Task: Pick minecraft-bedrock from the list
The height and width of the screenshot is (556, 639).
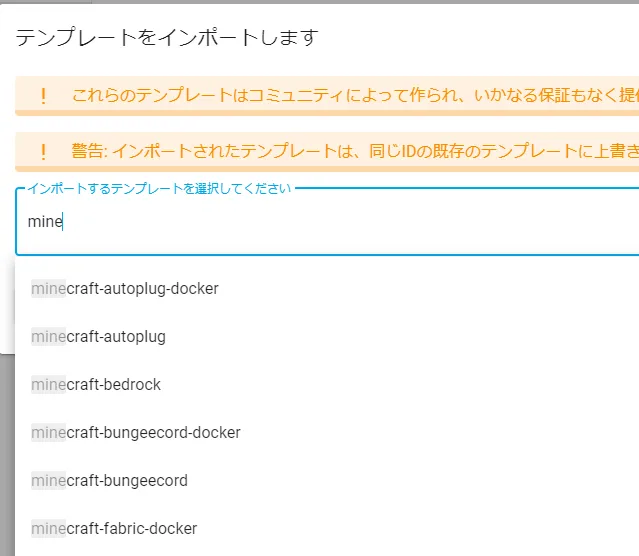Action: (96, 385)
